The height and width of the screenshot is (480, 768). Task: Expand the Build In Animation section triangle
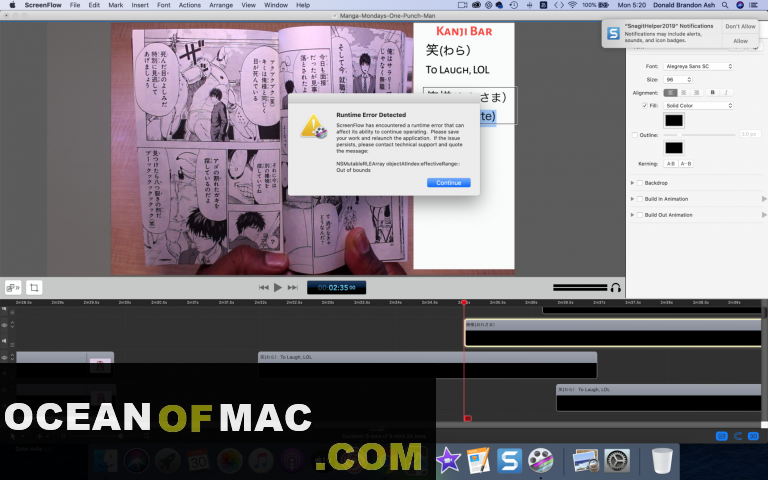(632, 199)
